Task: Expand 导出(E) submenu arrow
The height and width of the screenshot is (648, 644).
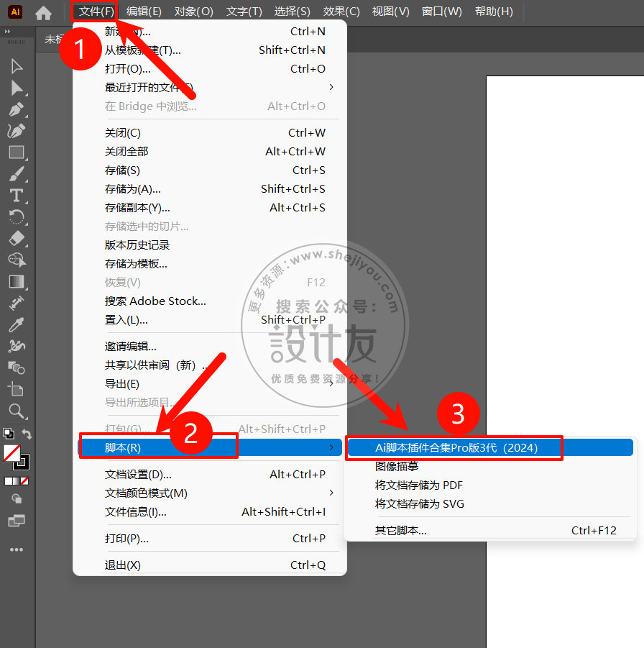Action: pyautogui.click(x=331, y=383)
